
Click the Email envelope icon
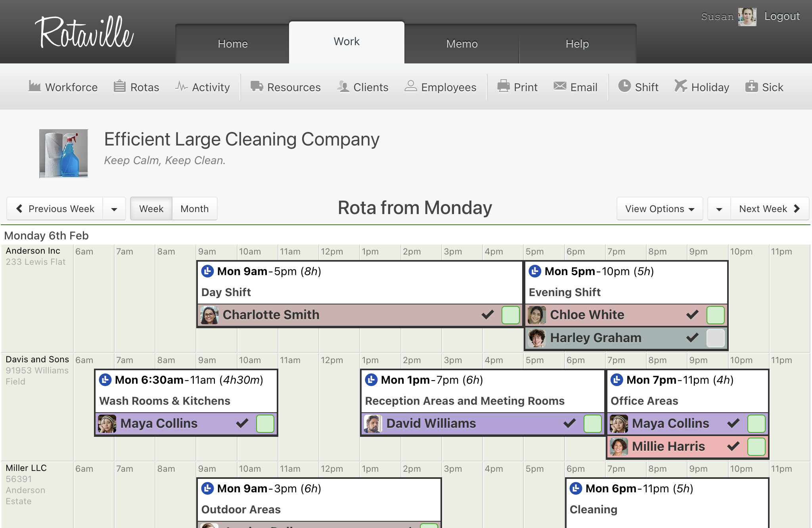(560, 86)
